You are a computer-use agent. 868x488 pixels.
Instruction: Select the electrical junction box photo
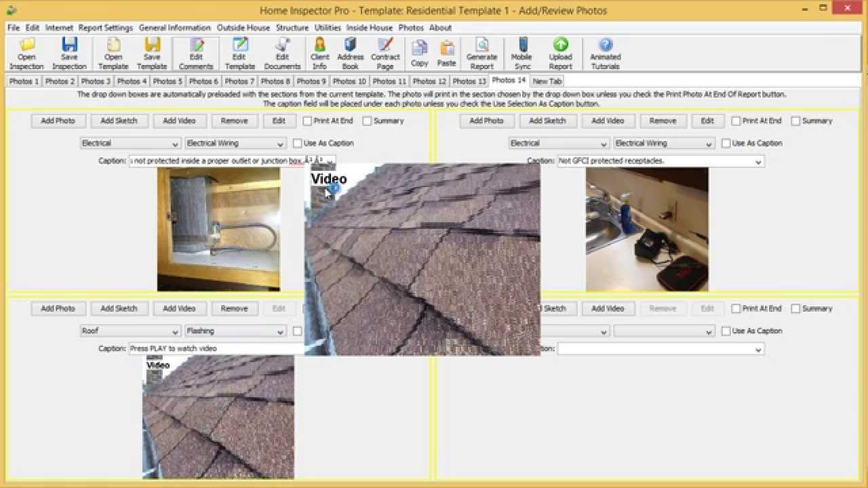(218, 230)
